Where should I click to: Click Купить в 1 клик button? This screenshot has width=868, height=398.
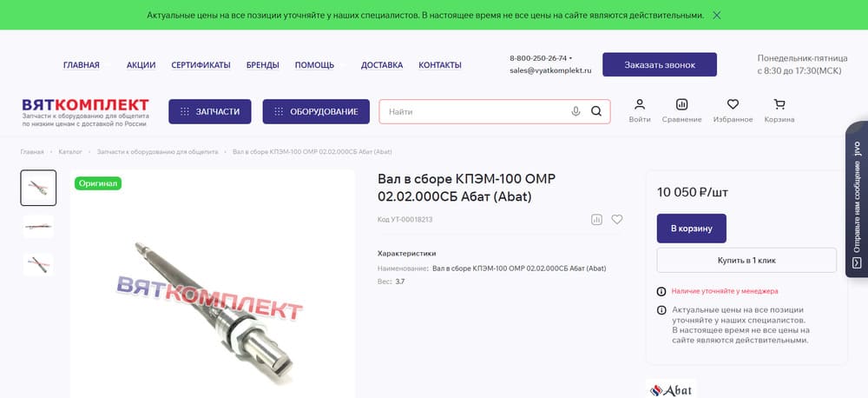pos(746,260)
